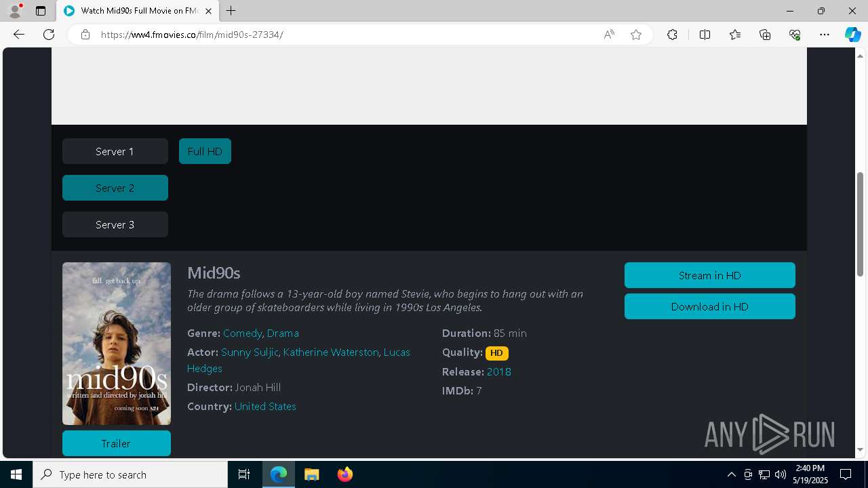The image size is (868, 488).
Task: Open Firefox in taskbar
Action: pyautogui.click(x=345, y=474)
